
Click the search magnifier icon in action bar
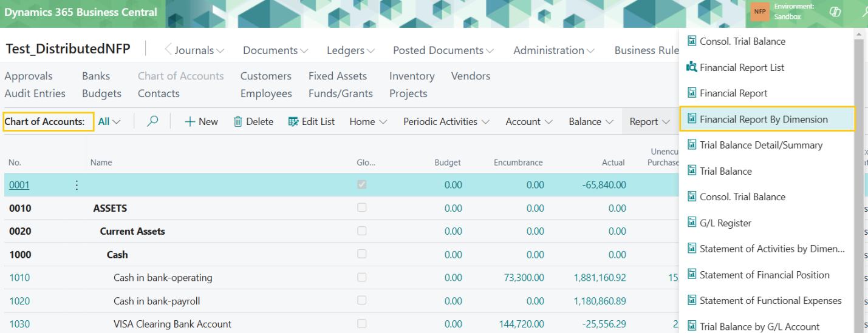tap(152, 121)
